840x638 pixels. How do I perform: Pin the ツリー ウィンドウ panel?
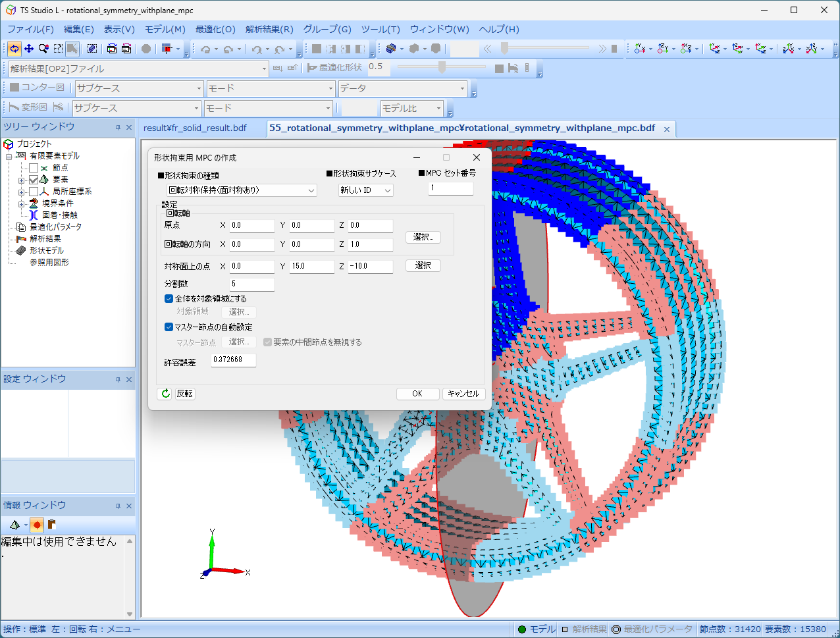click(118, 128)
